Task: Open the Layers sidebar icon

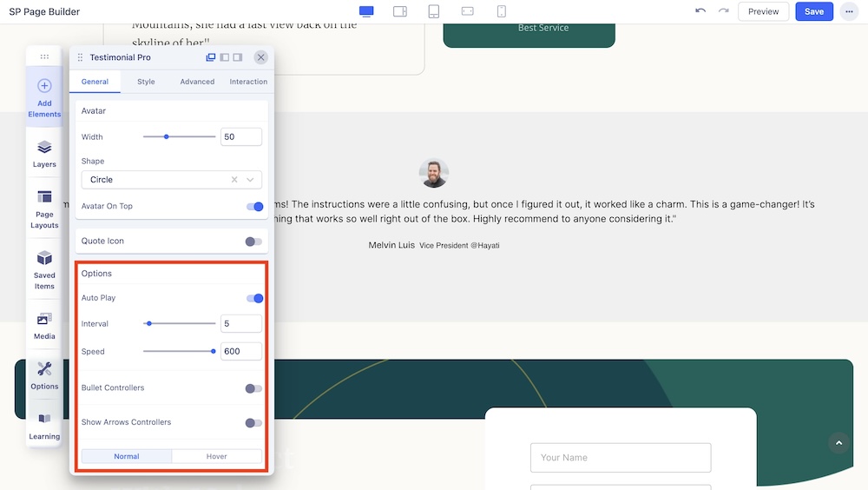Action: (44, 153)
